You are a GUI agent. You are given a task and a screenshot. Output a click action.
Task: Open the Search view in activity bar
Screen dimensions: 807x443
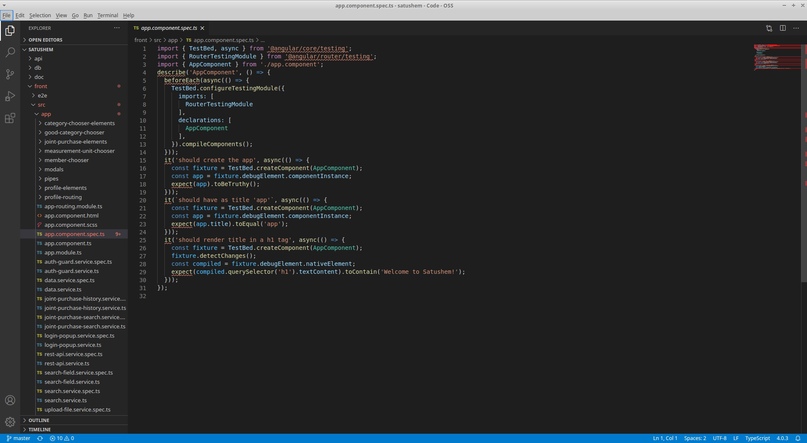click(x=10, y=52)
